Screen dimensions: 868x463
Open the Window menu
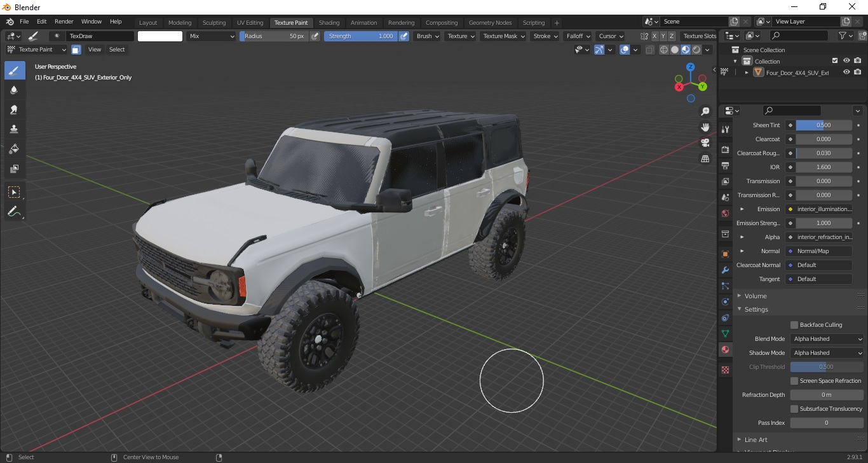[92, 22]
